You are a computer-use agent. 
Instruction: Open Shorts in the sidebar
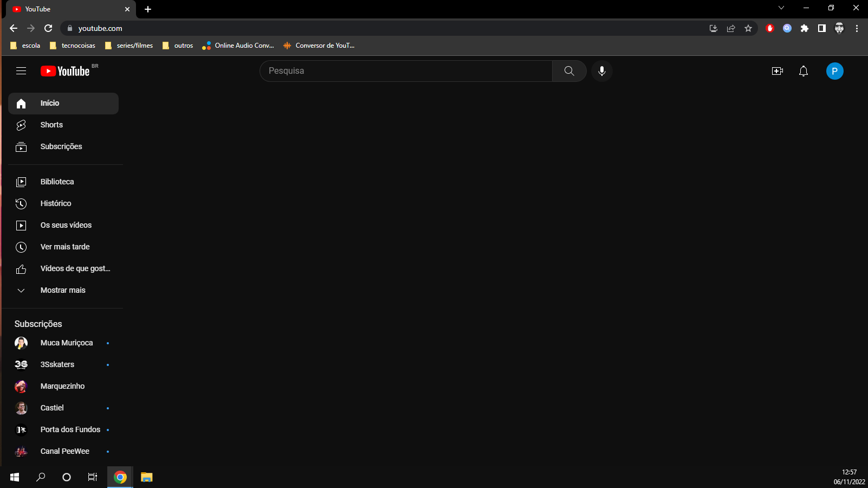tap(63, 125)
